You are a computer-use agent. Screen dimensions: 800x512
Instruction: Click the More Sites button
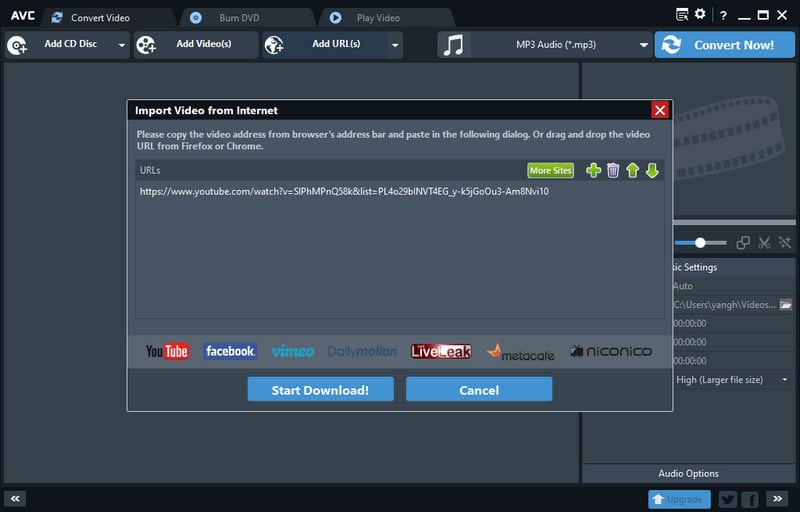coord(551,170)
